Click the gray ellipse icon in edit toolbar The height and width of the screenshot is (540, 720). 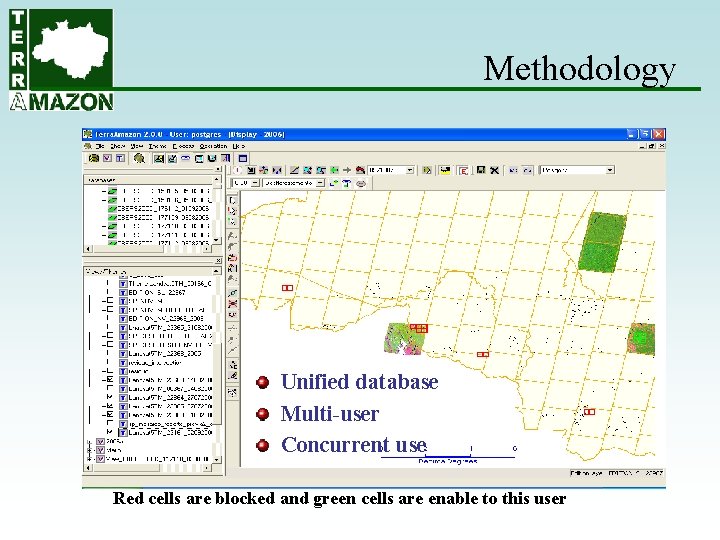361,183
